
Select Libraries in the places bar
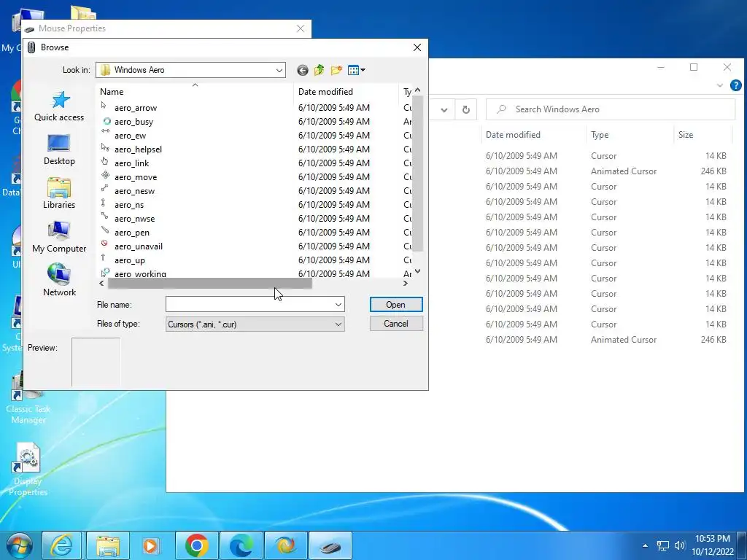(59, 194)
